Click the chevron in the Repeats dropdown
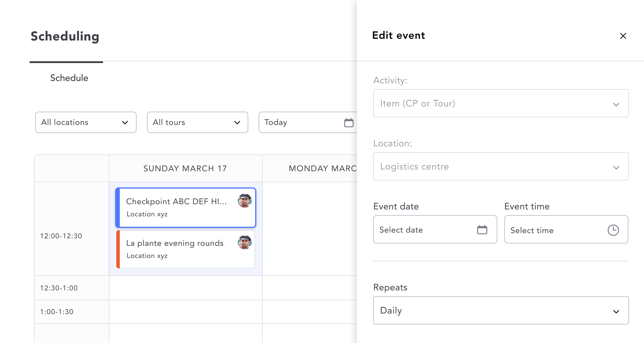 click(x=616, y=311)
